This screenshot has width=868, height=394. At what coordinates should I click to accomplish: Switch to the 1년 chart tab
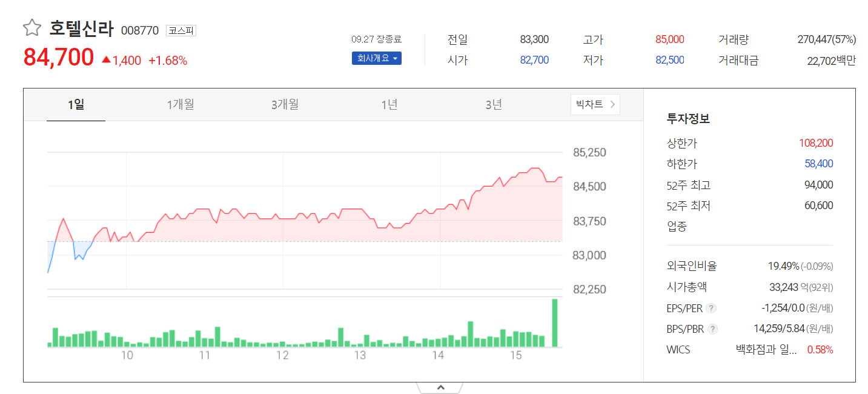point(389,105)
